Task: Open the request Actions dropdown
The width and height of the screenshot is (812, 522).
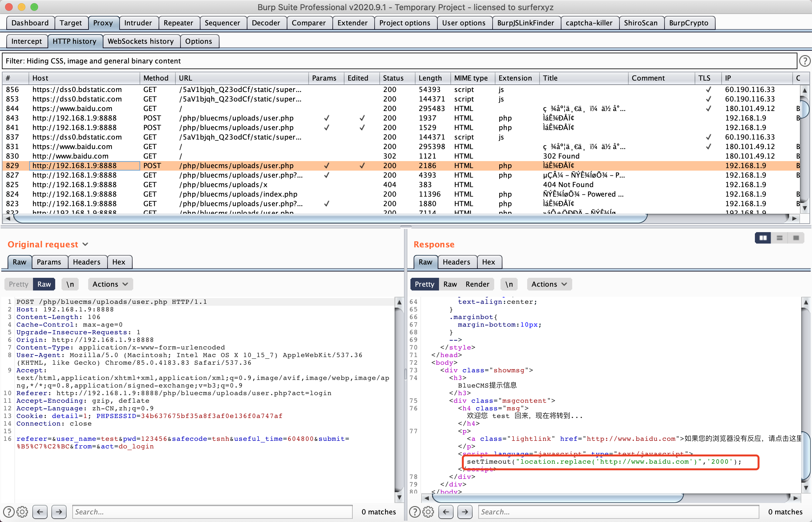Action: pos(110,284)
